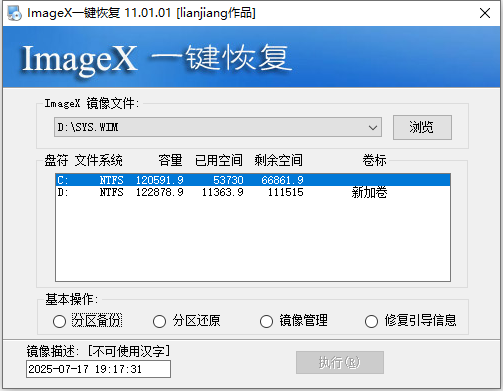Click the 盘符 column header
The height and width of the screenshot is (391, 503).
click(56, 160)
